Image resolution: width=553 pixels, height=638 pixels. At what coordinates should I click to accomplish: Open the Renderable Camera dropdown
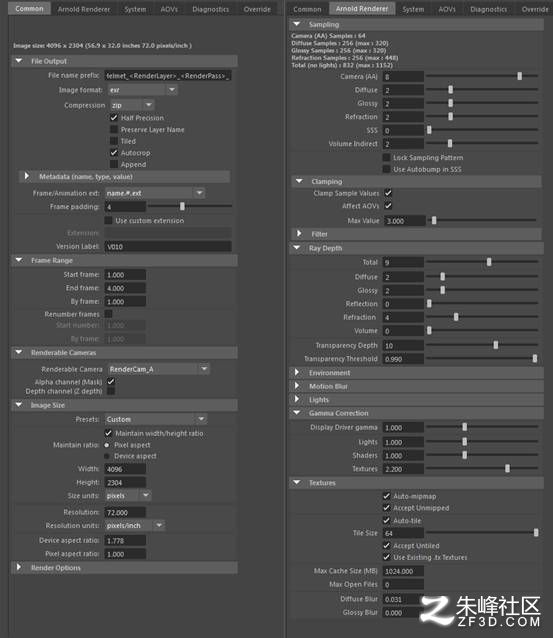coord(159,369)
